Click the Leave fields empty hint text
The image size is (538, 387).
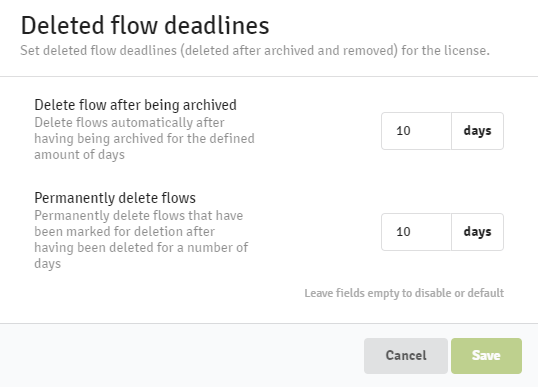click(404, 293)
